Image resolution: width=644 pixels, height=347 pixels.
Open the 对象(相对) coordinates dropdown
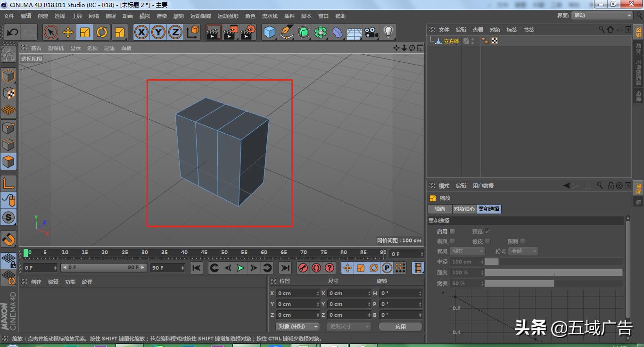297,326
